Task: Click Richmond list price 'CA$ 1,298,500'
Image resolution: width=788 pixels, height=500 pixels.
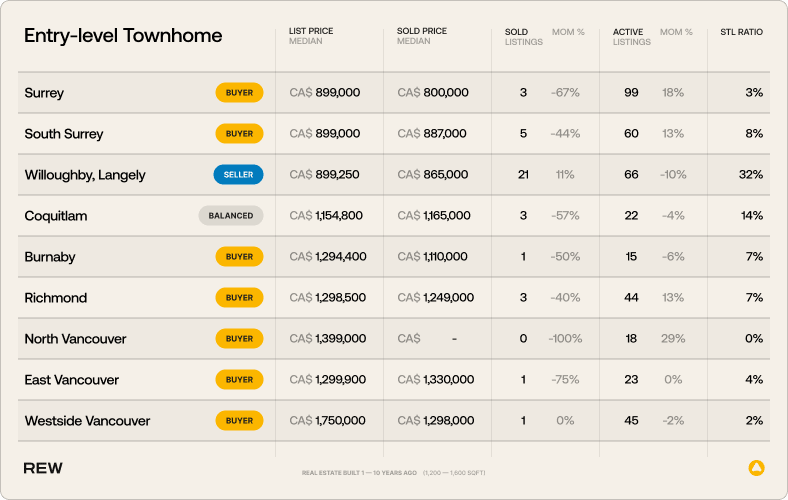Action: [x=327, y=297]
